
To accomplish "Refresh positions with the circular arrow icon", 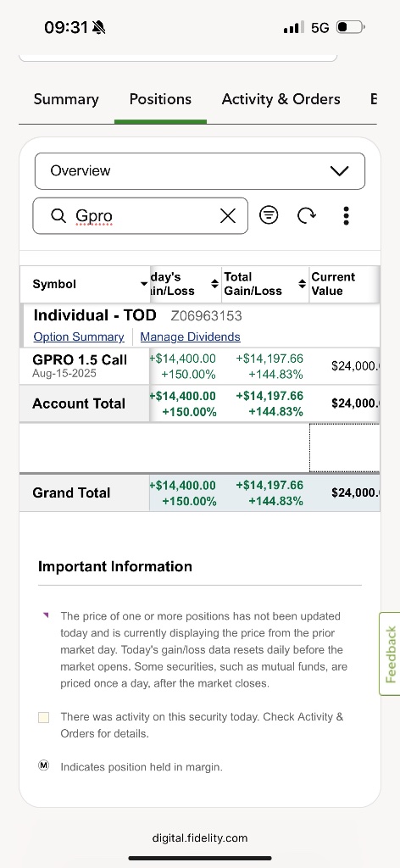I will click(307, 214).
